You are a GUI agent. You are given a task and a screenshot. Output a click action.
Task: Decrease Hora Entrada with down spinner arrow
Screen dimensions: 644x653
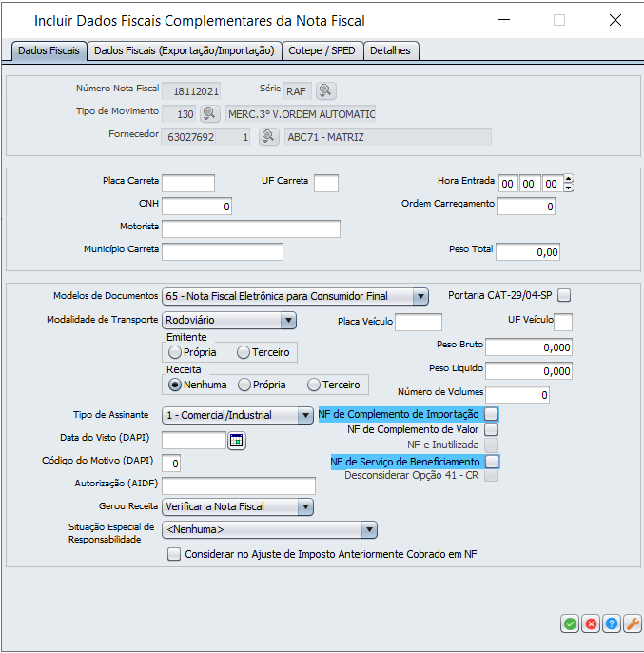click(568, 188)
